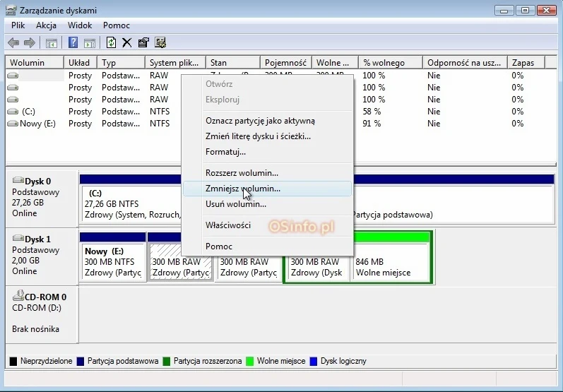The height and width of the screenshot is (392, 563).
Task: Click the Back arrow toolbar icon
Action: click(x=13, y=42)
